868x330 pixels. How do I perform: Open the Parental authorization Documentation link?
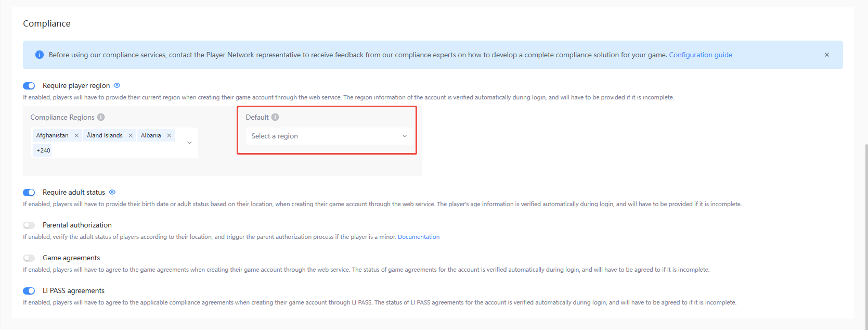[x=418, y=237]
